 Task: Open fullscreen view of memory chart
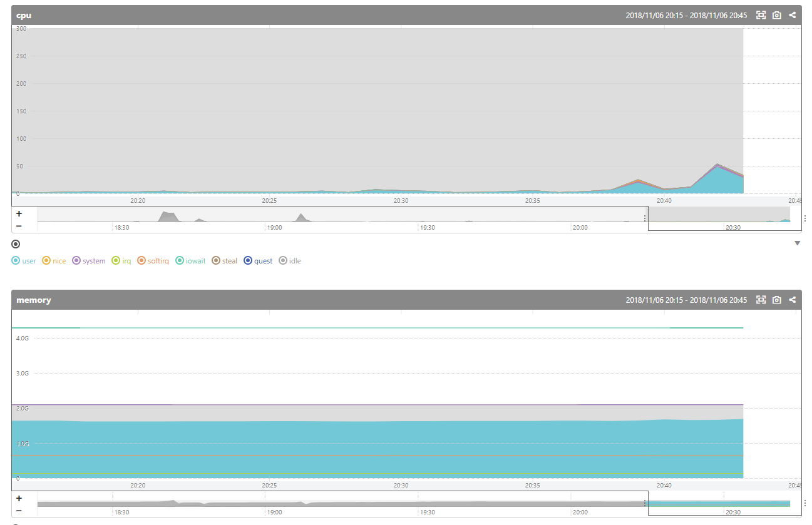tap(761, 300)
